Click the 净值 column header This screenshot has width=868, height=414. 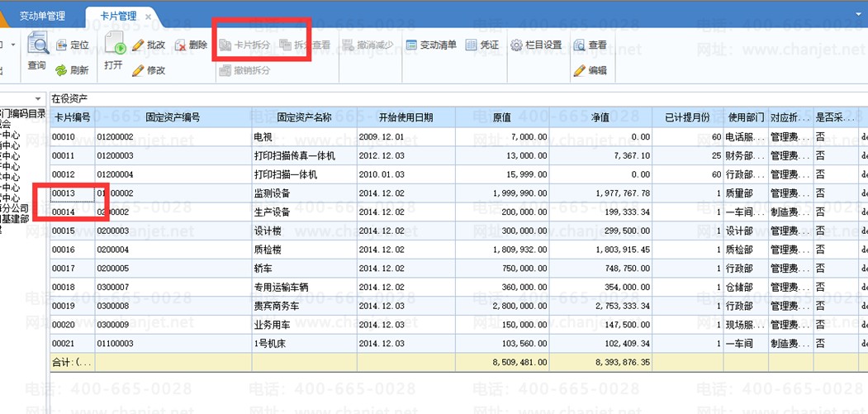[600, 117]
